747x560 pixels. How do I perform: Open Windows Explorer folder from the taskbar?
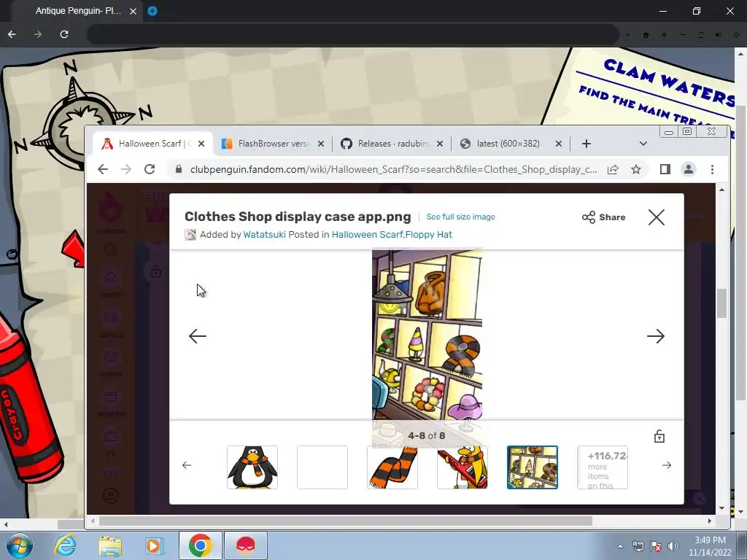click(x=110, y=545)
